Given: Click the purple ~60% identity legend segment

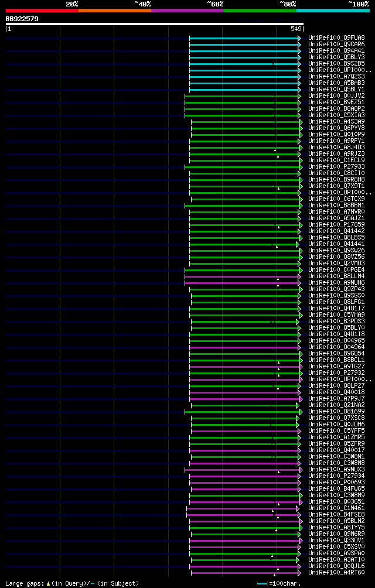Looking at the screenshot, I should click(x=187, y=11).
